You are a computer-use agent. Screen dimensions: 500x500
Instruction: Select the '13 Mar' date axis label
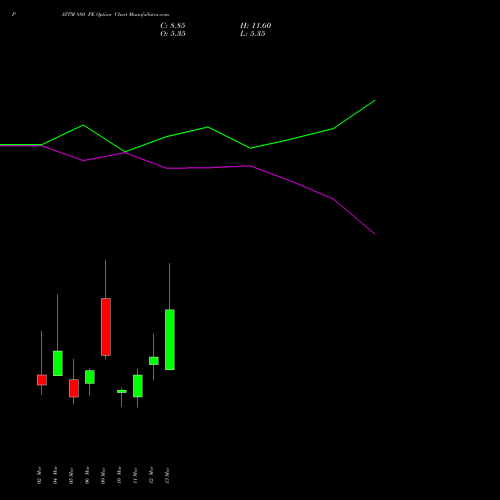[167, 475]
